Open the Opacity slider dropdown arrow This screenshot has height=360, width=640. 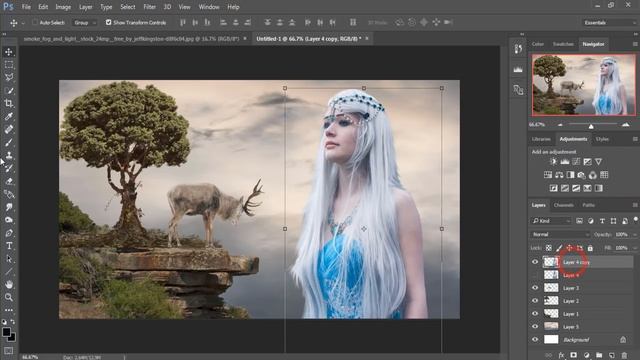tap(635, 235)
